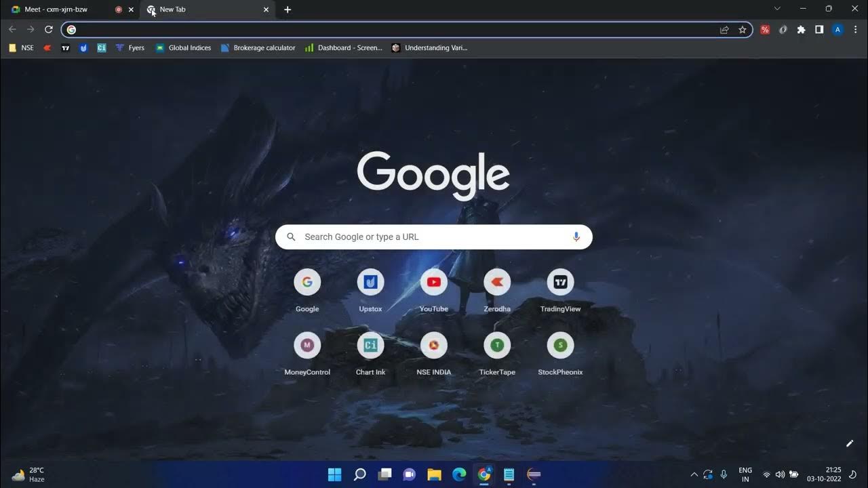Screen dimensions: 868x488
Task: Open the MoneyControl shortcut tile
Action: coord(307,353)
